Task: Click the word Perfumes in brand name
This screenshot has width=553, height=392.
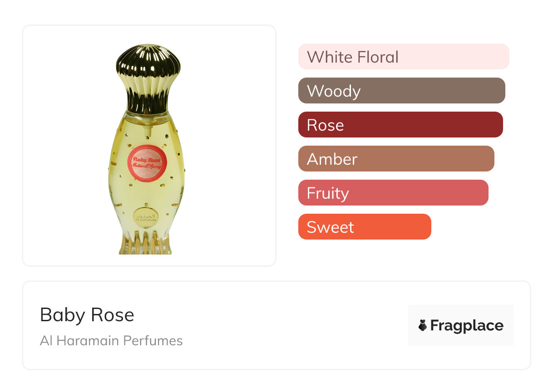Action: (156, 341)
